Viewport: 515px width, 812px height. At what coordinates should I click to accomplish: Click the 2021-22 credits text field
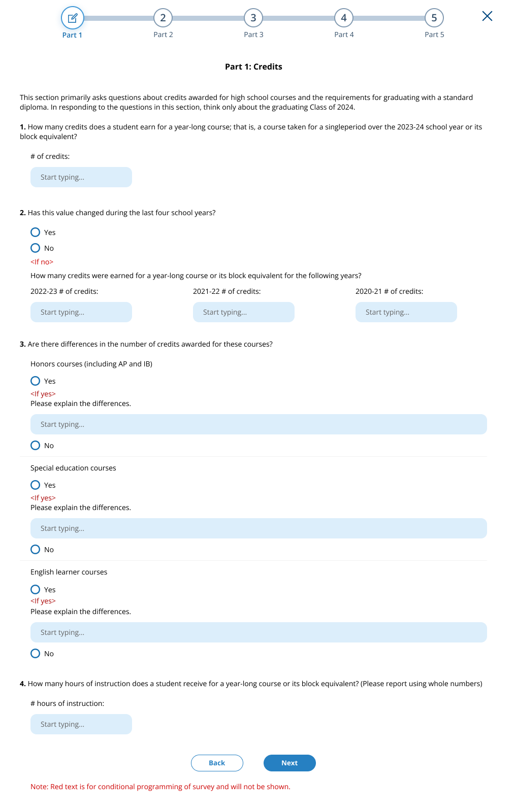pos(244,312)
